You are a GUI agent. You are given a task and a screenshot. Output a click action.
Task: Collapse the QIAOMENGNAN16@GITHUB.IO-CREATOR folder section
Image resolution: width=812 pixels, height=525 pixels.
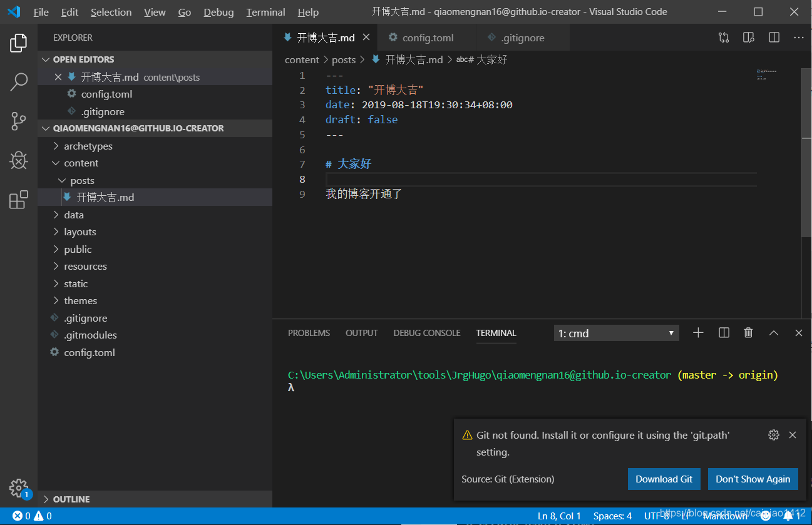tap(155, 128)
